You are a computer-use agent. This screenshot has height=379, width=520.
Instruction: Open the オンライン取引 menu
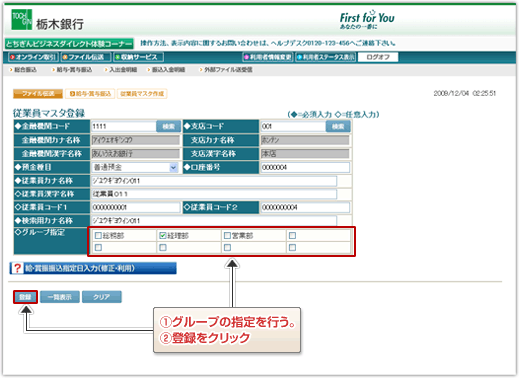33,57
